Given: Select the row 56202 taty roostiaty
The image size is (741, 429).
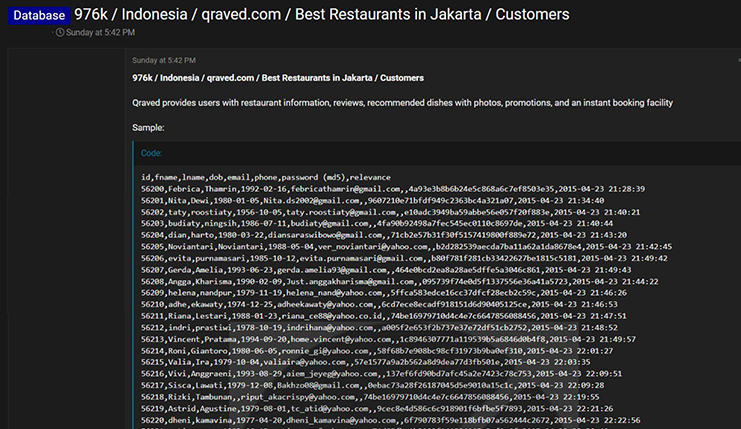Looking at the screenshot, I should 390,212.
